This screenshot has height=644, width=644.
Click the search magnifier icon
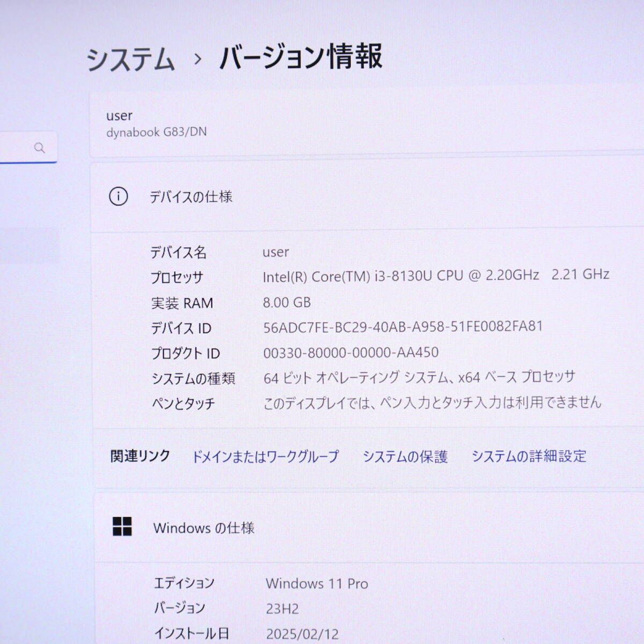tap(39, 148)
